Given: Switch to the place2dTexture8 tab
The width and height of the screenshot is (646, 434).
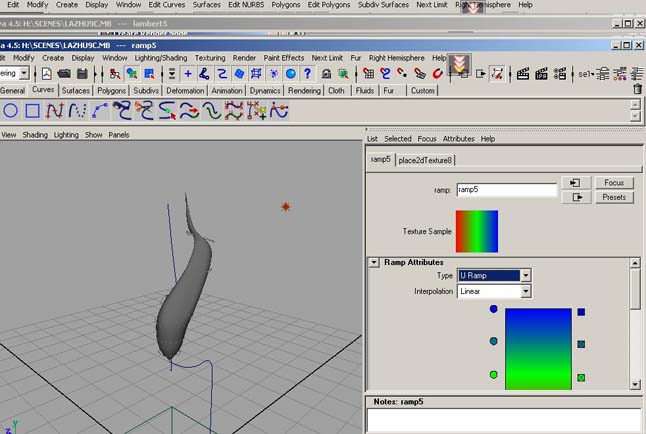Looking at the screenshot, I should 425,160.
